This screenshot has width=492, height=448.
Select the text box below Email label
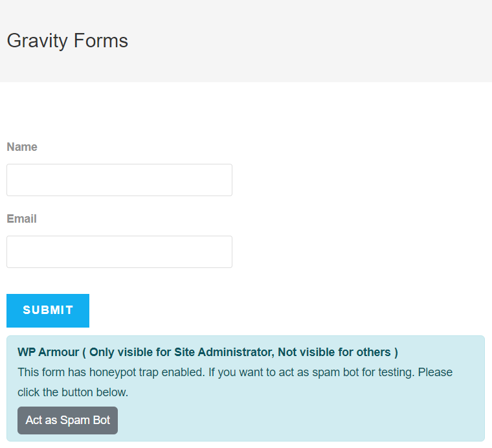[x=119, y=252]
